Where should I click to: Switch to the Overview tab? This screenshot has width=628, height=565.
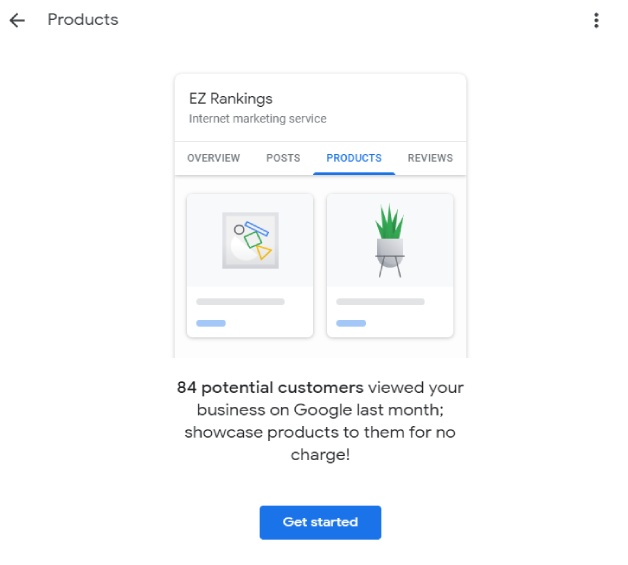coord(213,158)
